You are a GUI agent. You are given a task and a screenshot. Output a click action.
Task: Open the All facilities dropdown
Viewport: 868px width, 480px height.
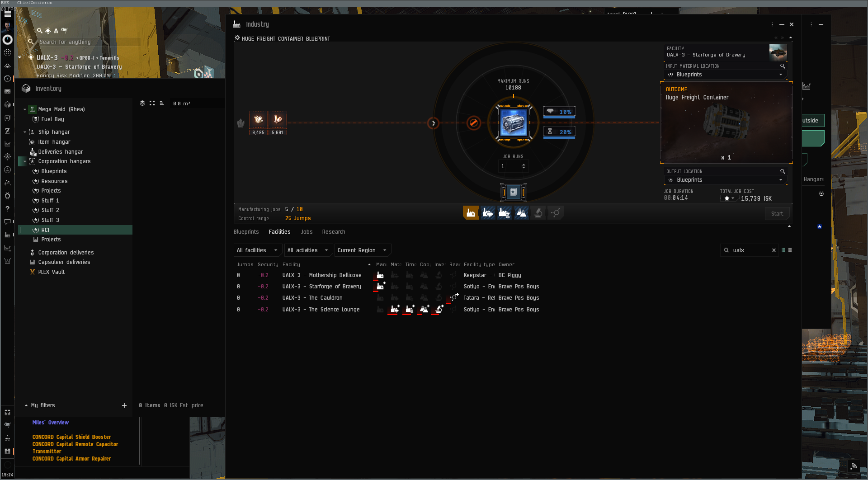pyautogui.click(x=257, y=250)
